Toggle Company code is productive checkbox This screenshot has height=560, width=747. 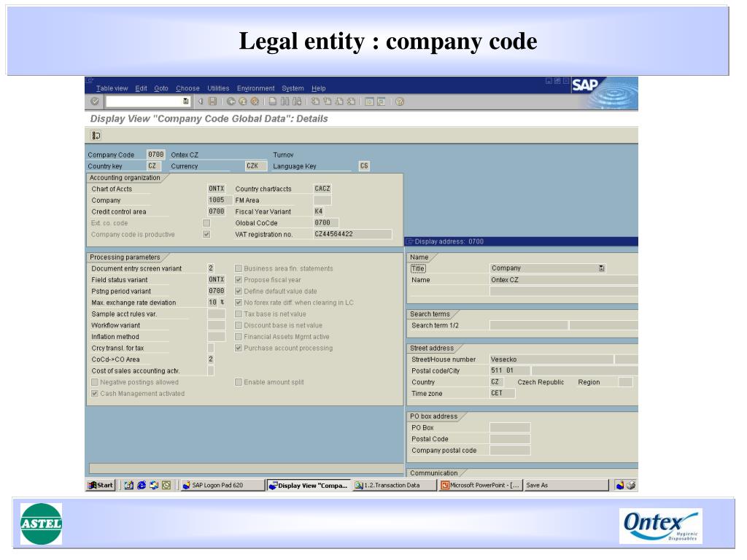(206, 234)
